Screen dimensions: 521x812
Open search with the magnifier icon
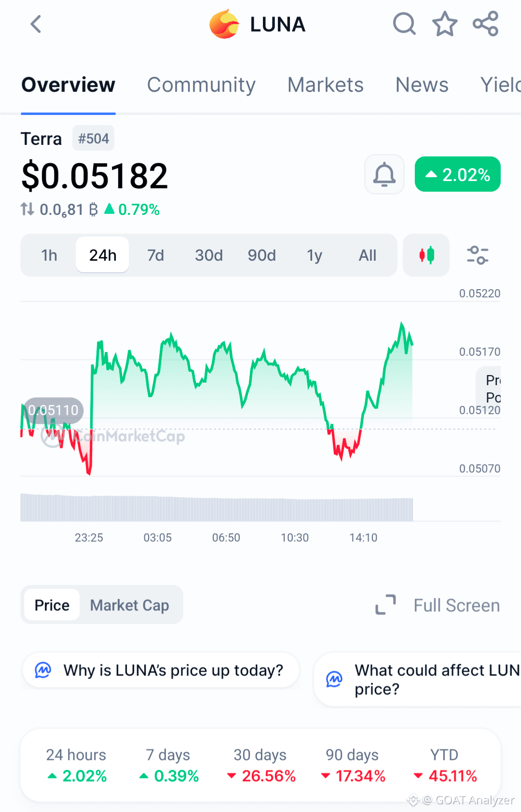(x=404, y=24)
